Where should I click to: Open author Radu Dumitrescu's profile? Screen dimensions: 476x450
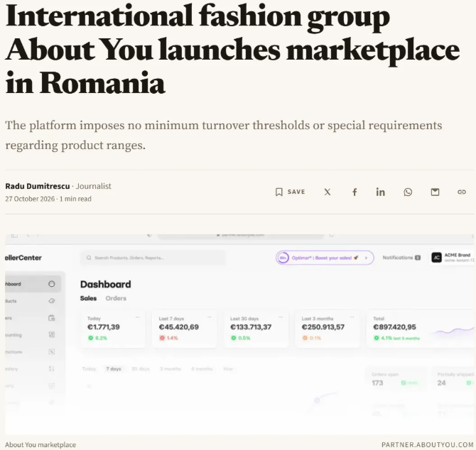(38, 186)
